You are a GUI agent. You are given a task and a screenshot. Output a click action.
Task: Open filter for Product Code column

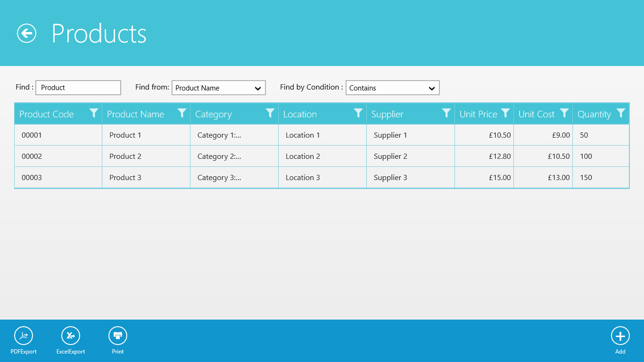tap(94, 113)
